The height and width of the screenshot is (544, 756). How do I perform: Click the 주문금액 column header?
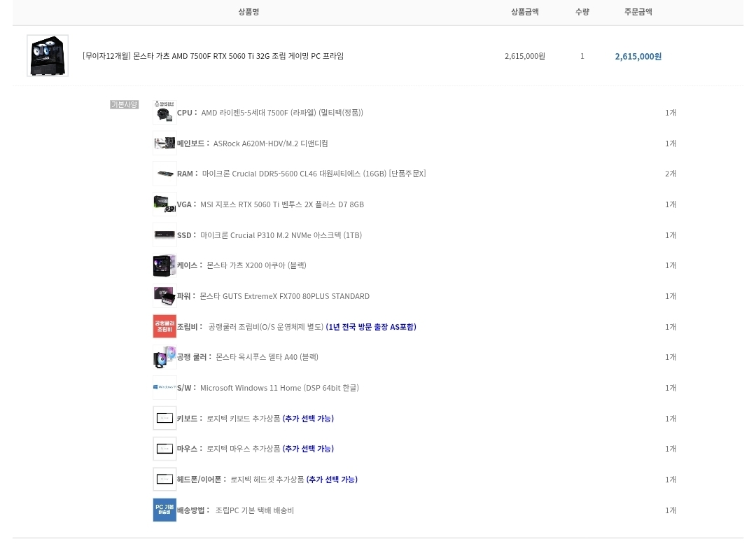(638, 12)
